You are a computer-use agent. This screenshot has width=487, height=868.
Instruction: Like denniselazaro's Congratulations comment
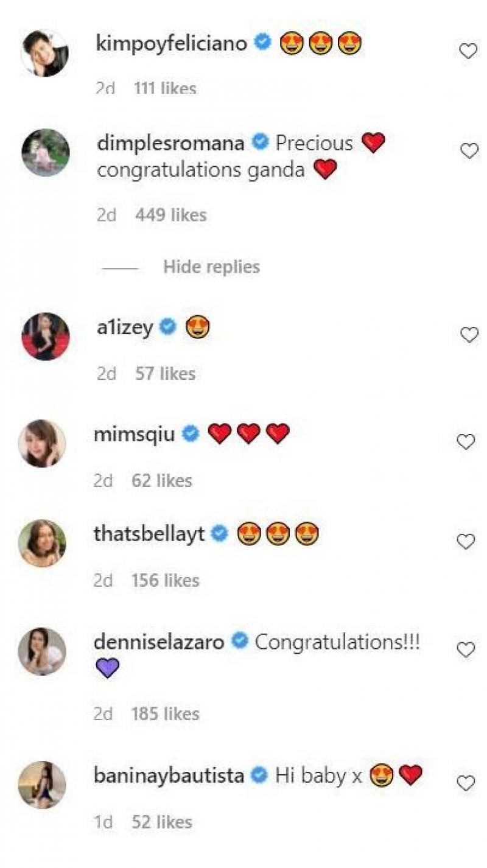pos(466,650)
